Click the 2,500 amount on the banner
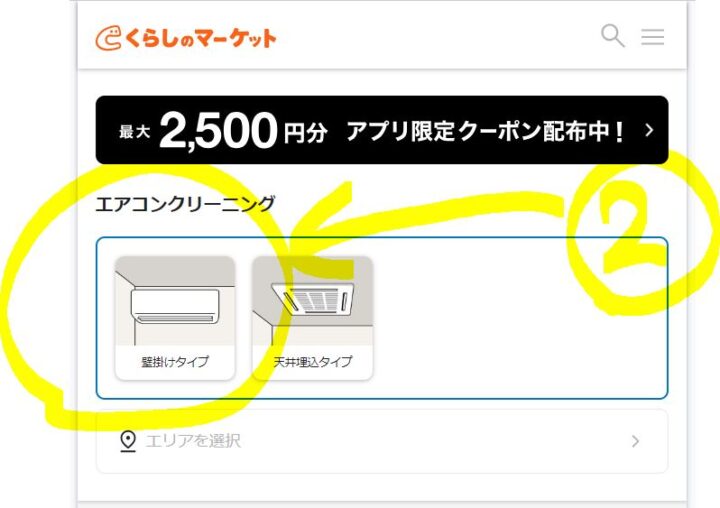Viewport: 720px width, 508px height. click(x=219, y=131)
